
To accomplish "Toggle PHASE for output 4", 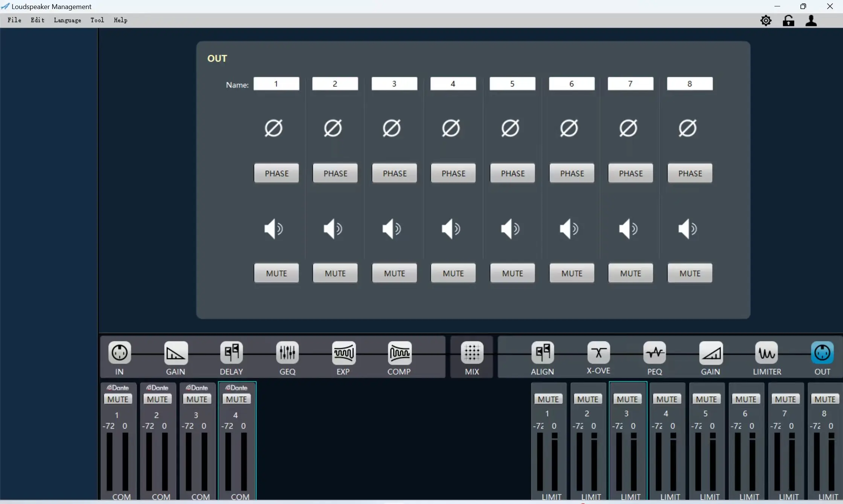I will click(x=453, y=173).
